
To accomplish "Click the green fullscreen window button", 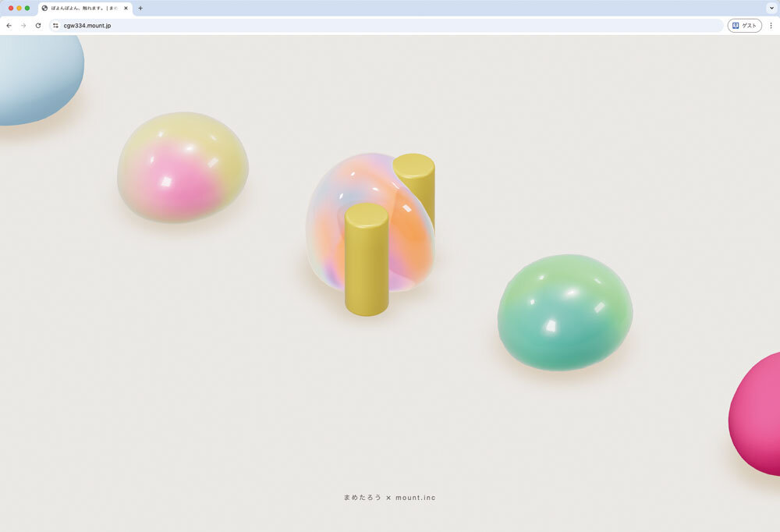I will 27,8.
